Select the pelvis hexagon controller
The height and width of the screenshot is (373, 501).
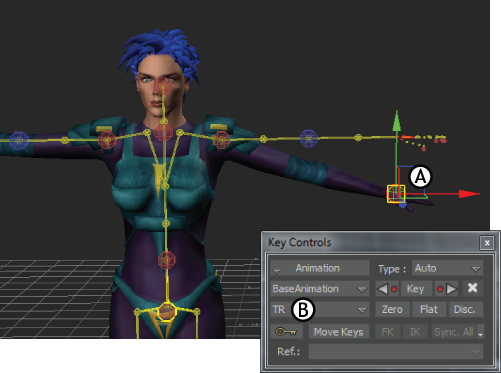point(166,312)
